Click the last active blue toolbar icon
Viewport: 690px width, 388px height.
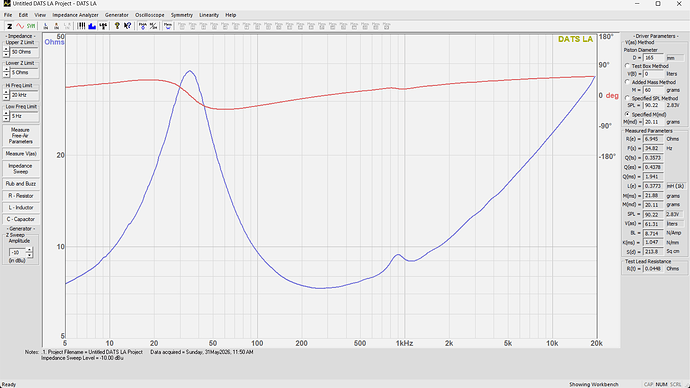click(x=168, y=26)
